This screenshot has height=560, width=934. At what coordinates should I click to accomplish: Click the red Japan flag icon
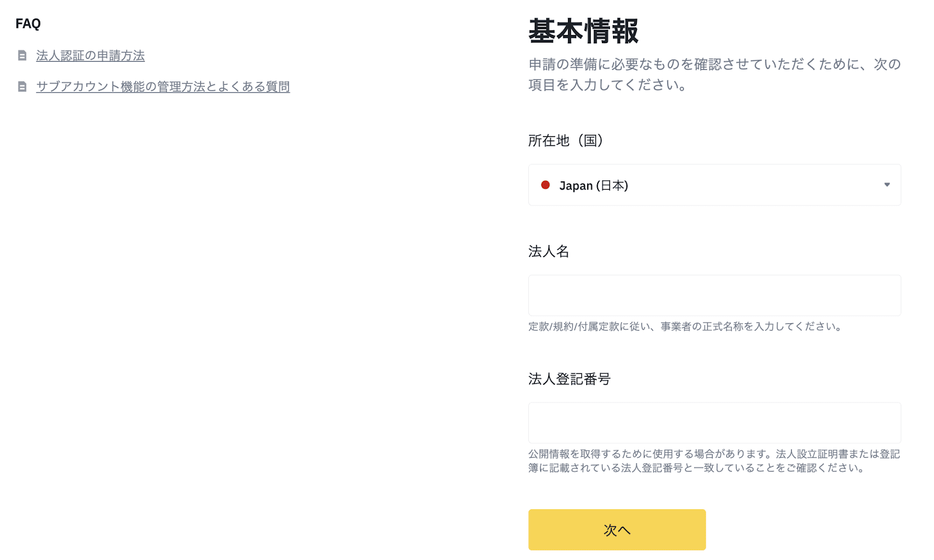click(545, 185)
